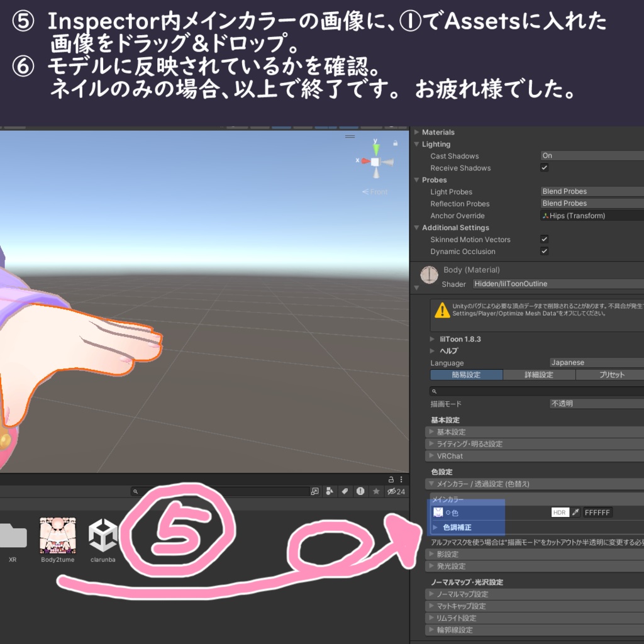This screenshot has height=644, width=644.
Task: Open search-by-label tag filter in Project panel
Action: tap(345, 491)
